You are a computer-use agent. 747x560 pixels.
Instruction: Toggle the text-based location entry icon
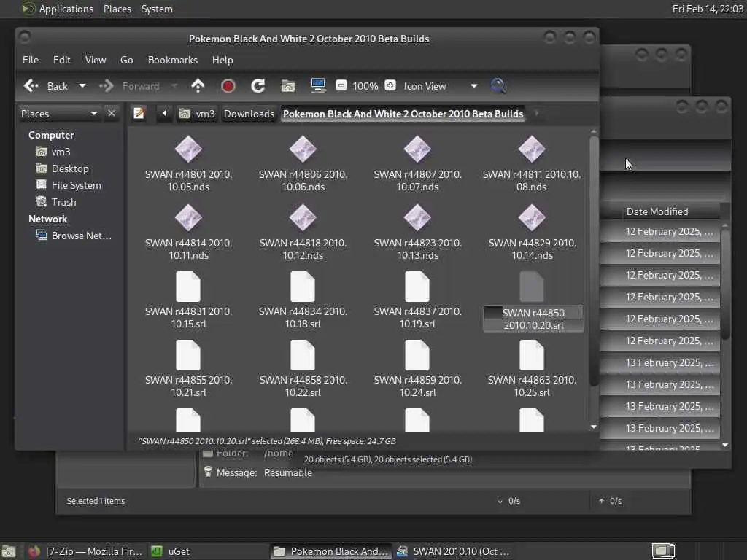139,113
